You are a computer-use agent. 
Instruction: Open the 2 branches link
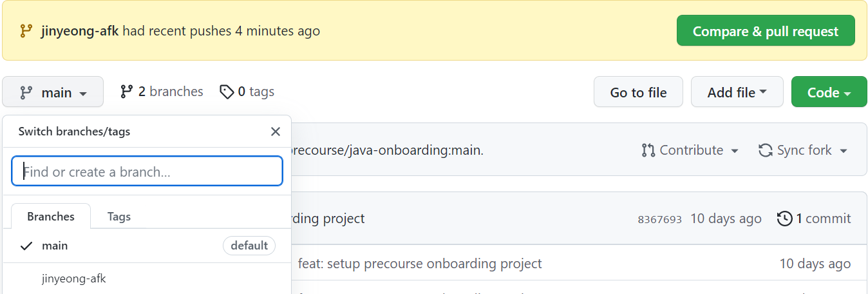click(x=162, y=92)
